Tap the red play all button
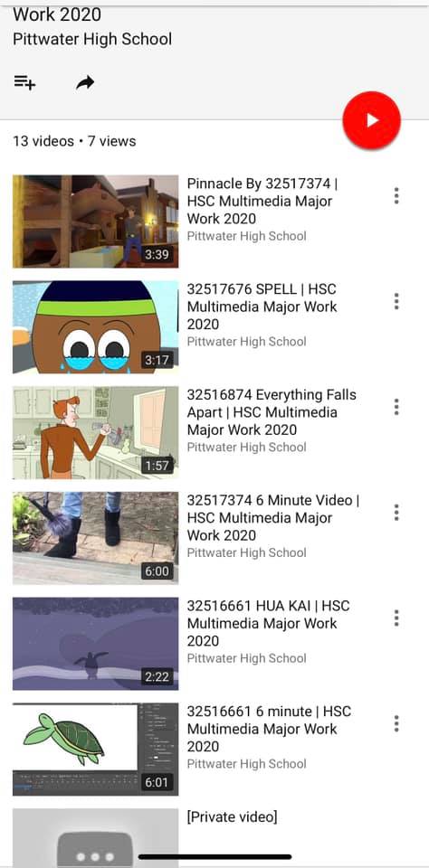Screen dimensions: 429x868 pos(371,120)
